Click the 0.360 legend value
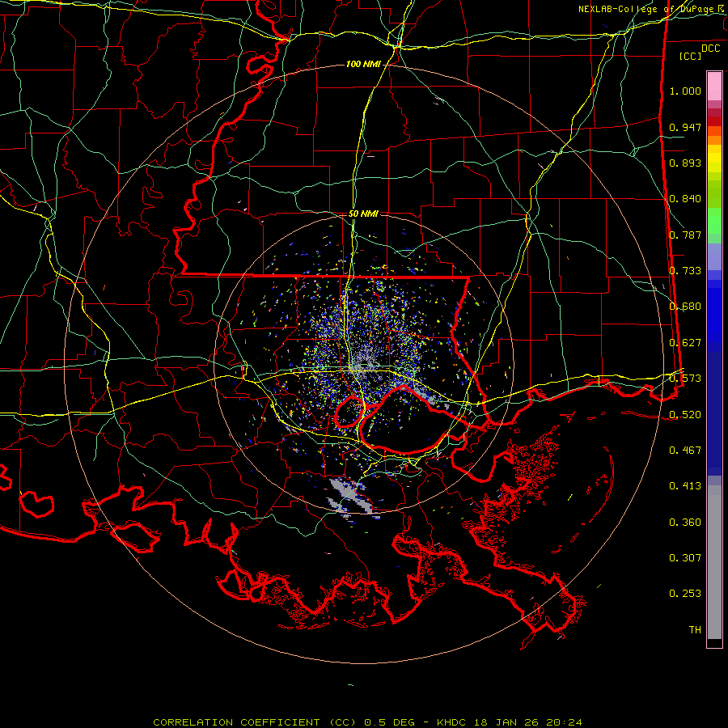This screenshot has width=728, height=728. (x=685, y=522)
